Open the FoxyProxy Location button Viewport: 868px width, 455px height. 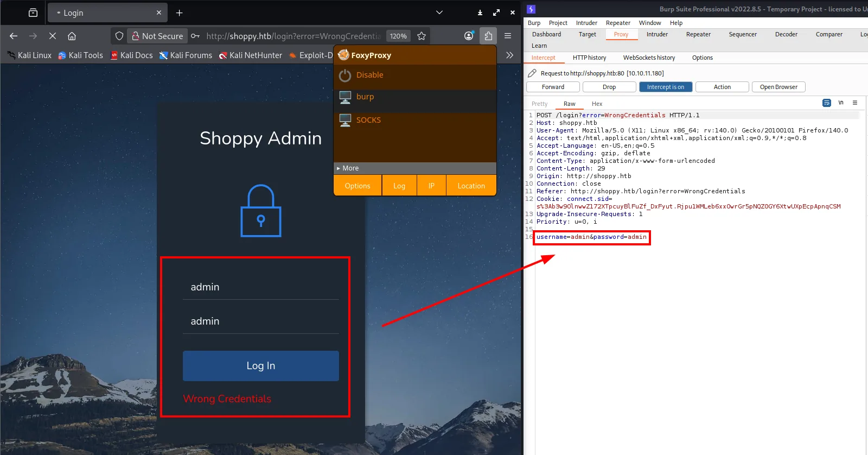click(x=471, y=186)
